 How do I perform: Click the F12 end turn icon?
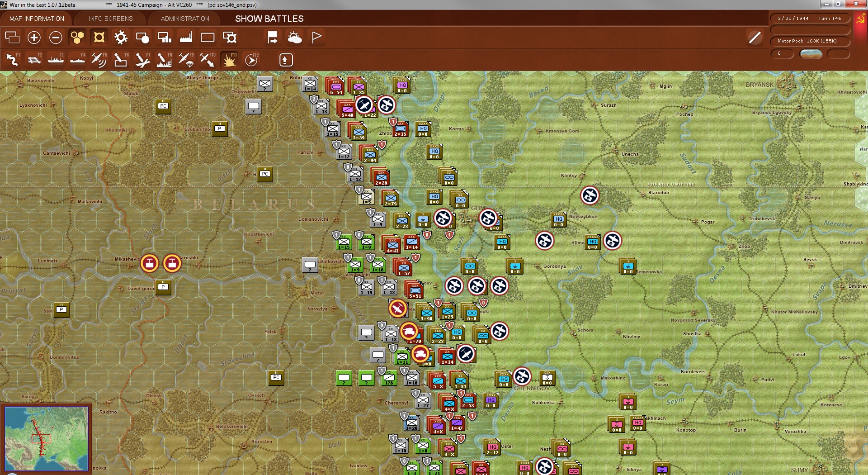pyautogui.click(x=251, y=60)
